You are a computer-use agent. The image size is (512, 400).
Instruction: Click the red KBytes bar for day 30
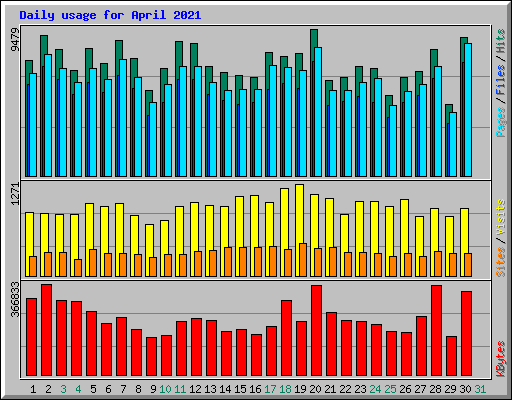pyautogui.click(x=466, y=334)
